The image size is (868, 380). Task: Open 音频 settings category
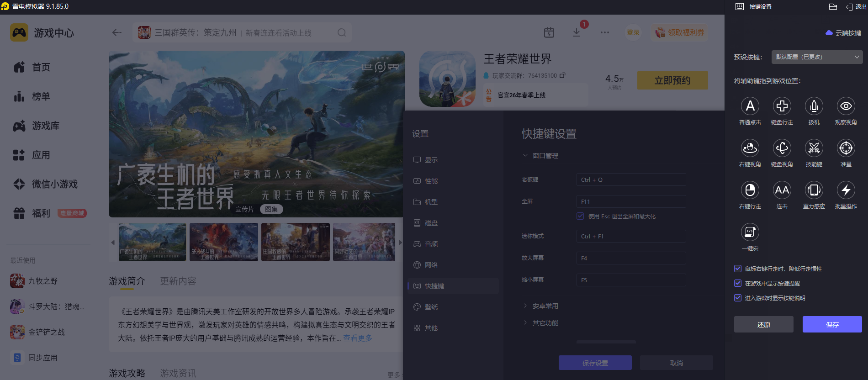point(453,244)
